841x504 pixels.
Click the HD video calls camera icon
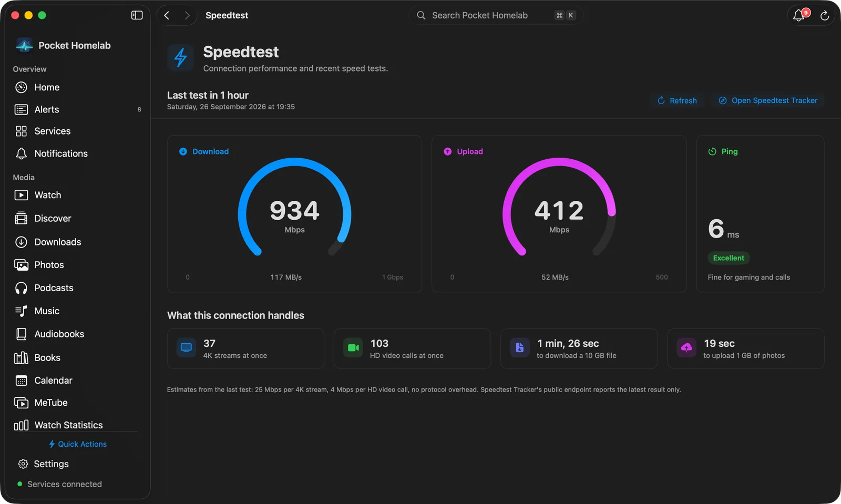click(x=353, y=348)
